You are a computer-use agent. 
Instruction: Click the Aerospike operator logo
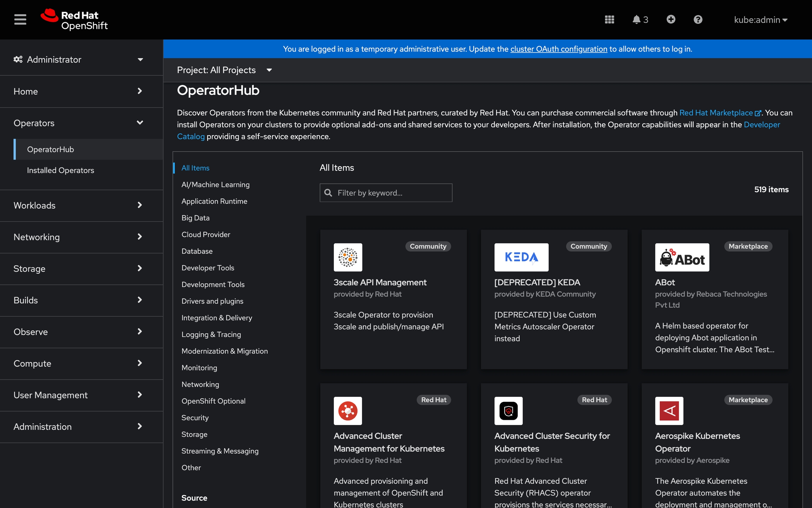pyautogui.click(x=669, y=411)
